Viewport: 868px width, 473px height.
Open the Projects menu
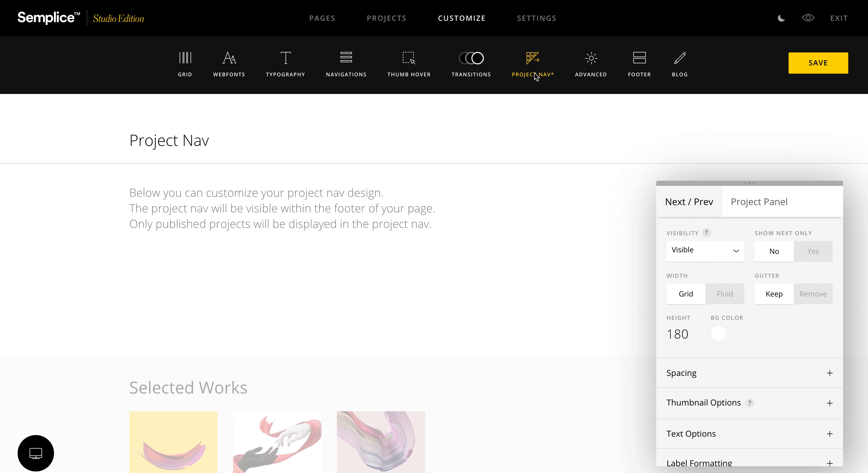pos(386,18)
